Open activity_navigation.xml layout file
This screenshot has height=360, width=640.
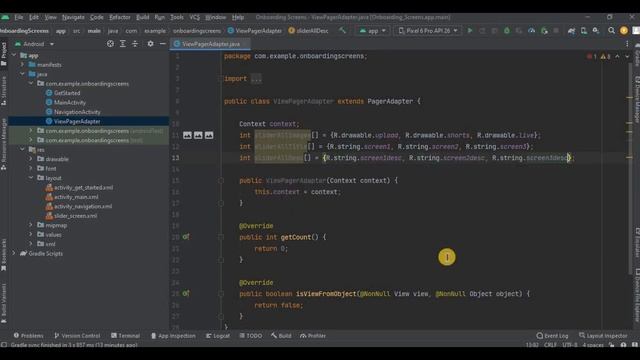point(83,206)
